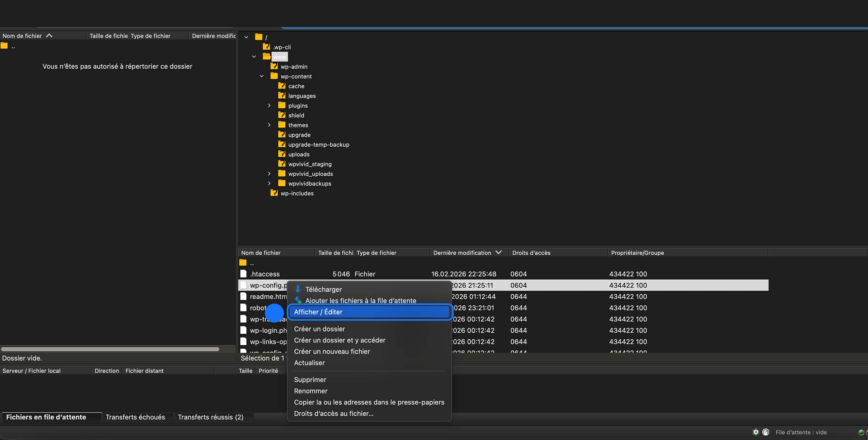
Task: Collapse the www folder in tree
Action: pos(254,57)
